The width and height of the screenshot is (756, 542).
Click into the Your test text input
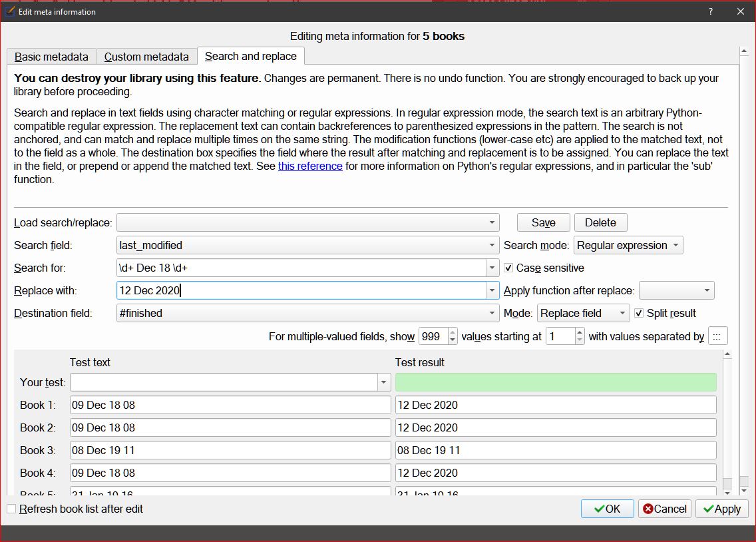224,382
